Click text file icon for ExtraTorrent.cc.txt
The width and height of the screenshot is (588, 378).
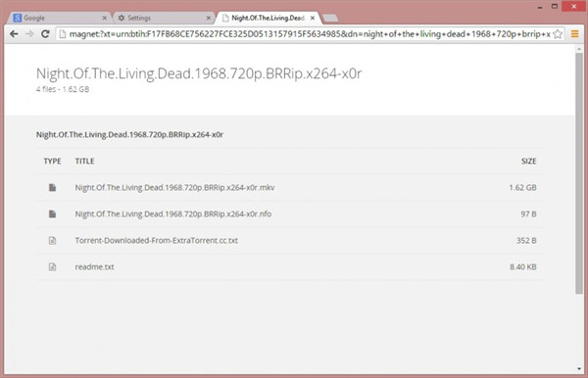pos(53,241)
